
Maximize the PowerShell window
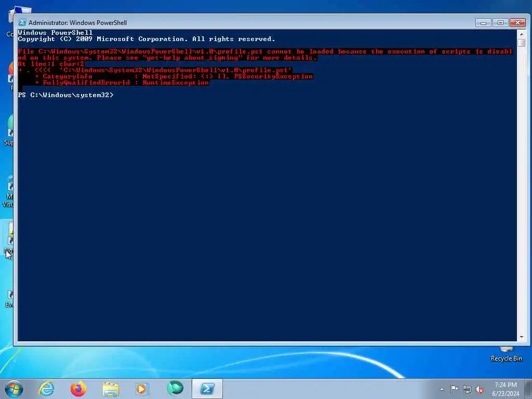[x=500, y=23]
